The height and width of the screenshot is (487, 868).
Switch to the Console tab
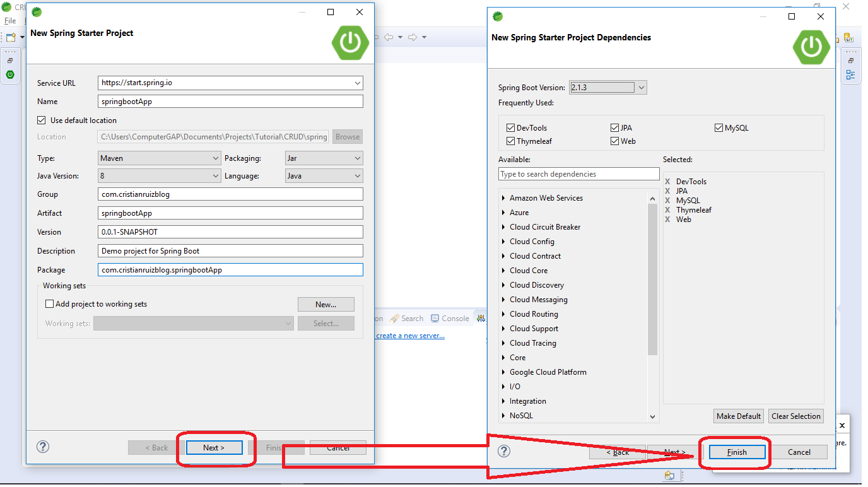[450, 319]
